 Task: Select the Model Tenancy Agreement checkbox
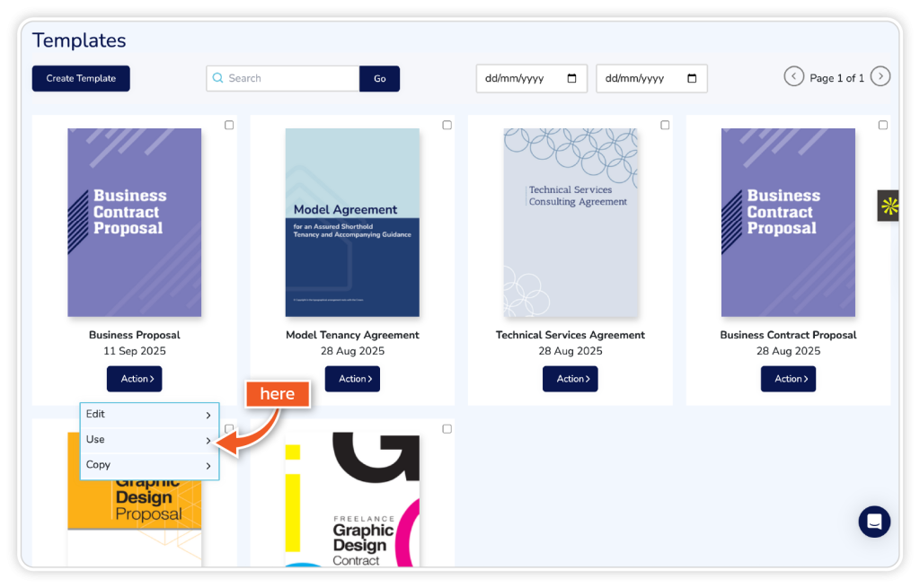[447, 125]
